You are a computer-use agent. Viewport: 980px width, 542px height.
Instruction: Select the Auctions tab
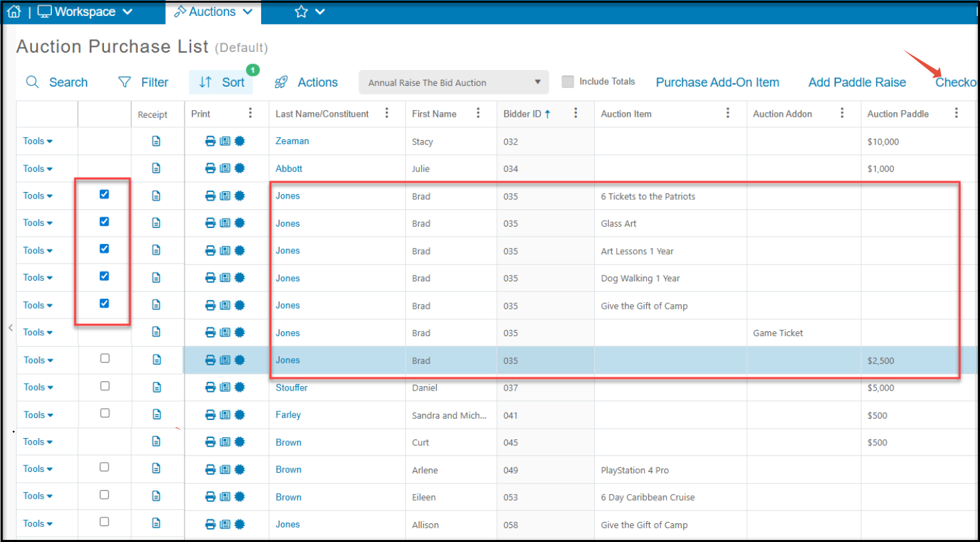pos(213,11)
